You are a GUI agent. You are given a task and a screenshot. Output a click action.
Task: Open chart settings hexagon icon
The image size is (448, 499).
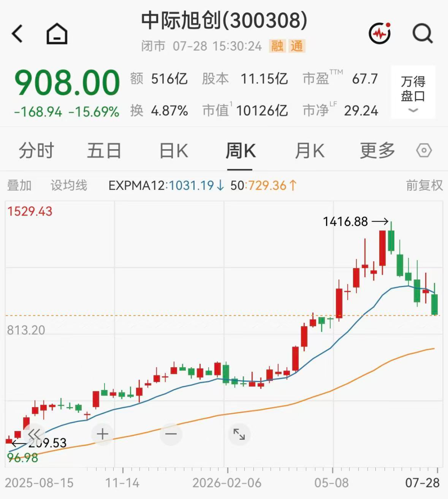pos(424,150)
